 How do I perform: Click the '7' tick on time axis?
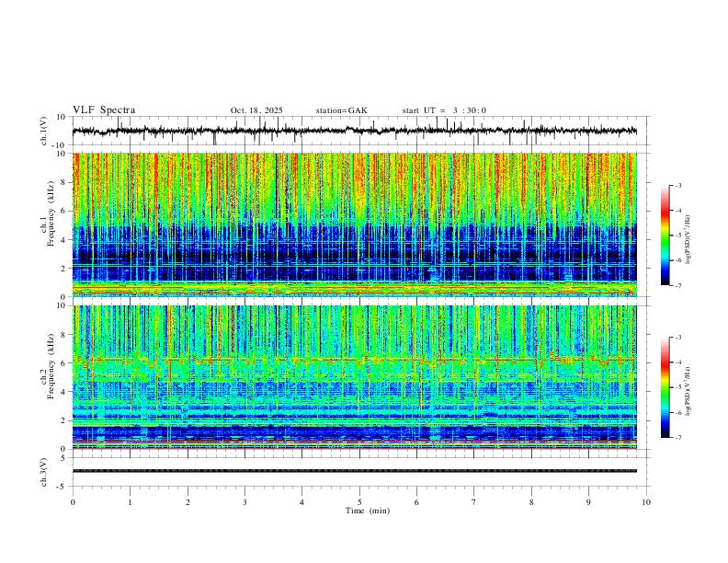474,502
